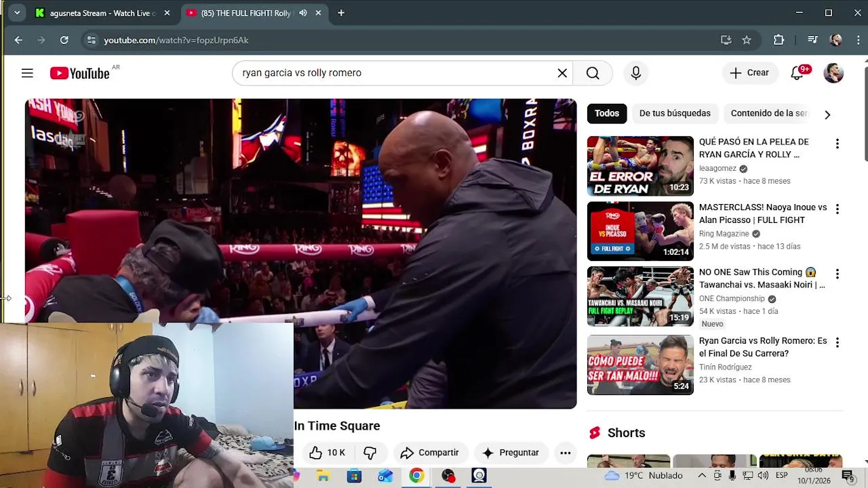Open video title QUÉ PASÓ EN LA PELEA DE RYAN
This screenshot has height=488, width=868.
tap(754, 148)
